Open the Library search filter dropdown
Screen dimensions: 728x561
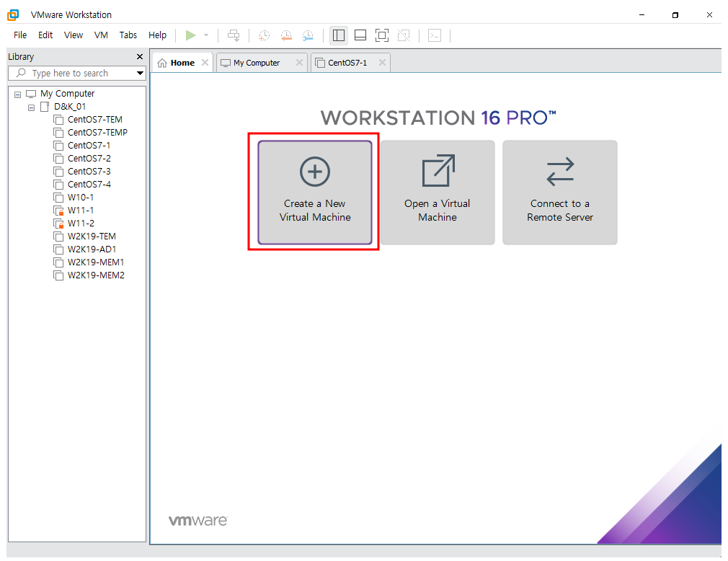[x=140, y=74]
